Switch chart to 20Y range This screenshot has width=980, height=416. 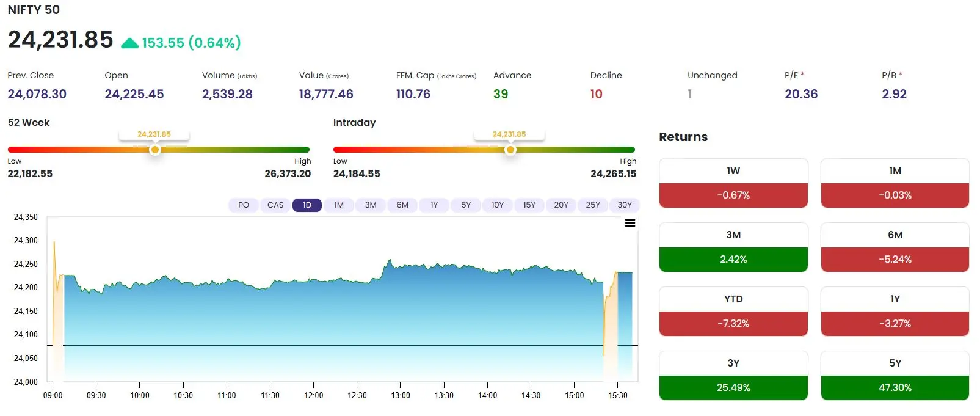(x=561, y=205)
